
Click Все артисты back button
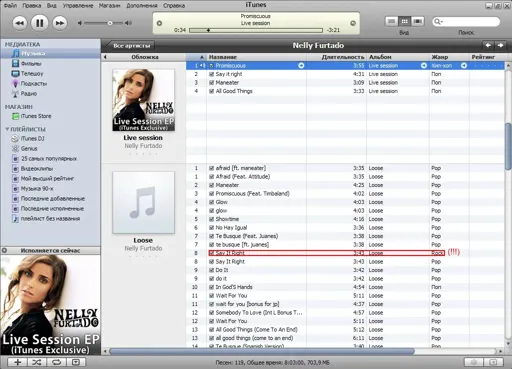click(130, 45)
